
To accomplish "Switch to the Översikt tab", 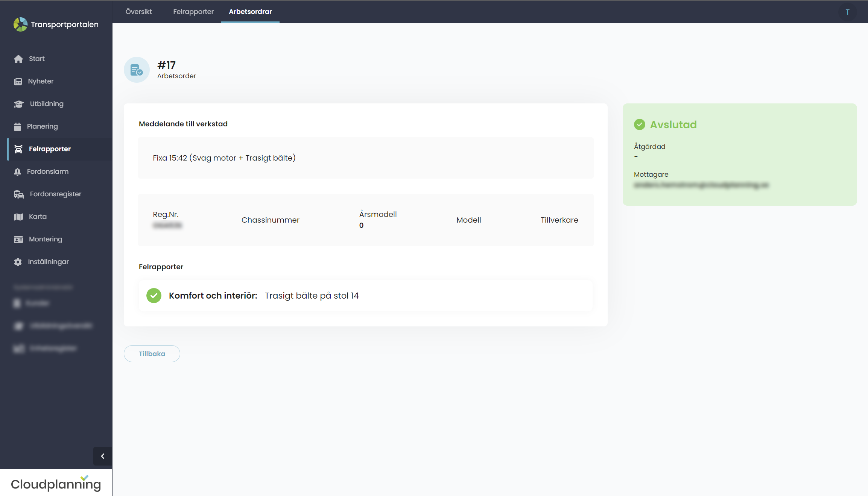I will tap(138, 12).
